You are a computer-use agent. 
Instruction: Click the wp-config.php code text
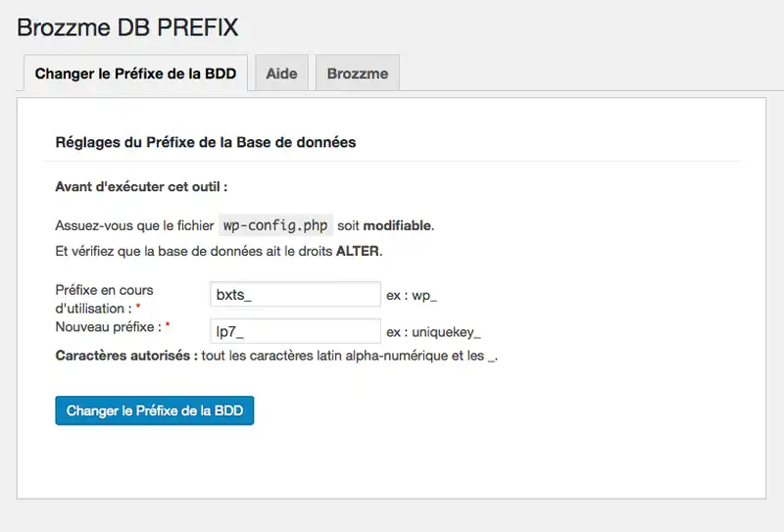[x=275, y=225]
